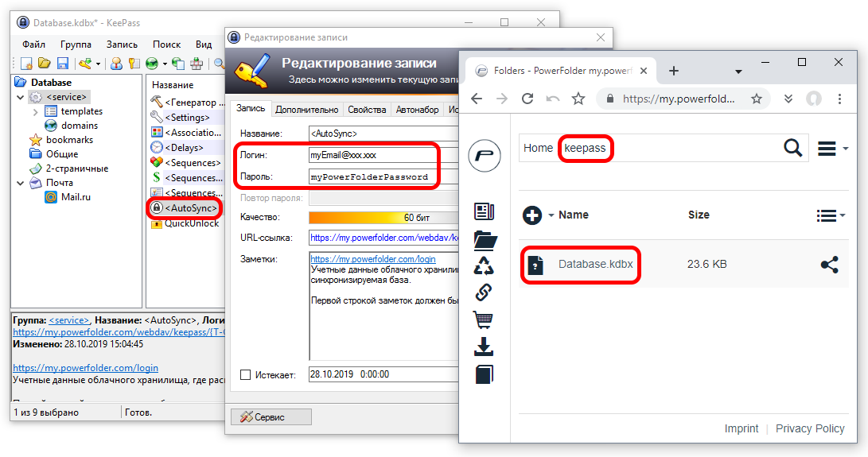Open the webdav URL link in details pane

coord(119,332)
